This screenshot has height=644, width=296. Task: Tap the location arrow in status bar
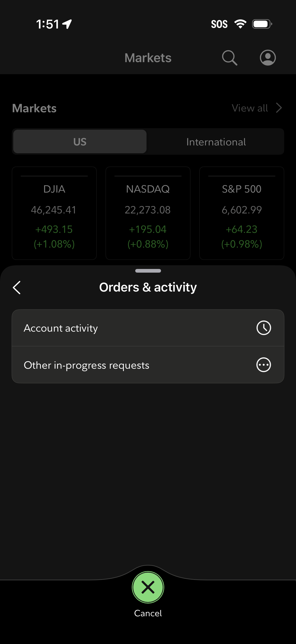[x=67, y=24]
